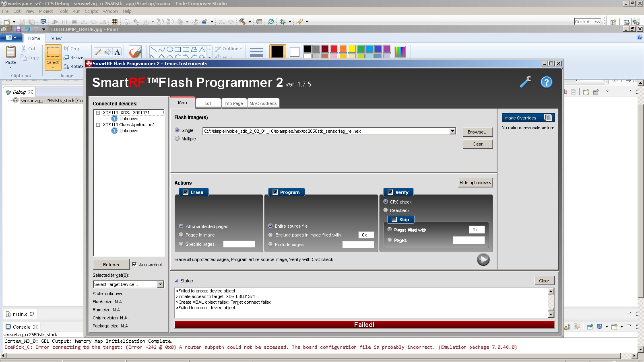This screenshot has height=362, width=644.
Task: Select the Paint text tool
Action: [x=117, y=52]
